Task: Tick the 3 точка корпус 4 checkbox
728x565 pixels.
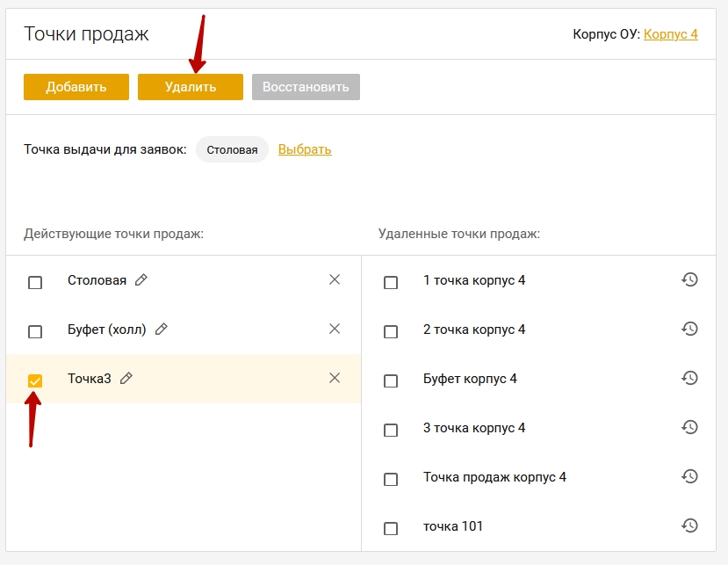Action: click(391, 431)
